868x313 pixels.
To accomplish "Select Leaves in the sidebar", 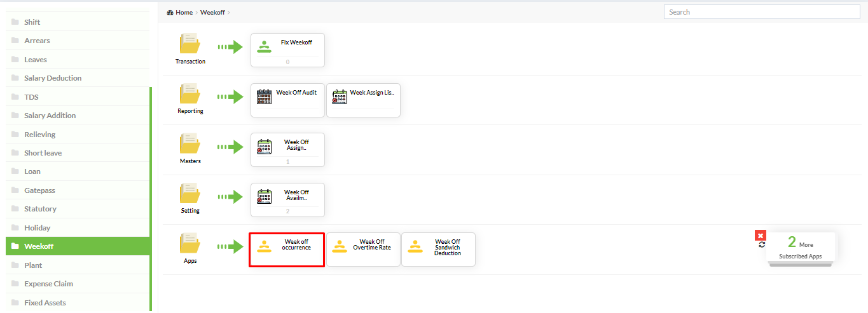I will pyautogui.click(x=78, y=59).
